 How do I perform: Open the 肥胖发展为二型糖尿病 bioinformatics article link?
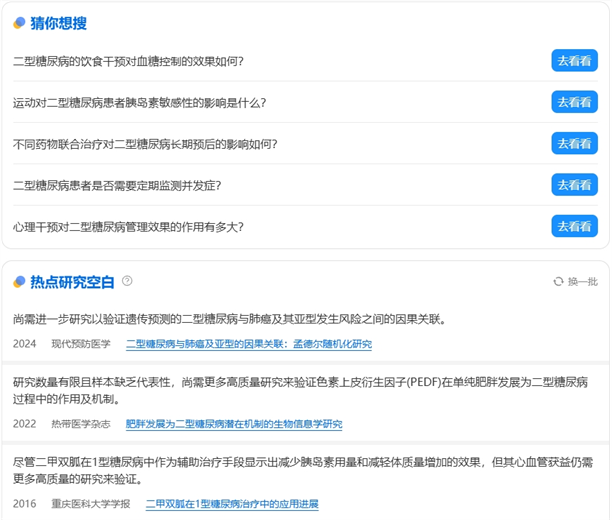pyautogui.click(x=234, y=424)
